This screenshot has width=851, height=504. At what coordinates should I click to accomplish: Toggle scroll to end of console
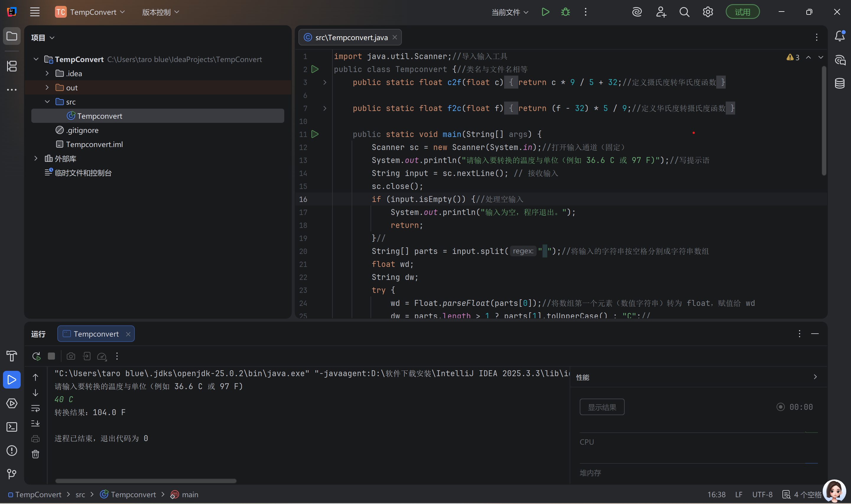(35, 423)
